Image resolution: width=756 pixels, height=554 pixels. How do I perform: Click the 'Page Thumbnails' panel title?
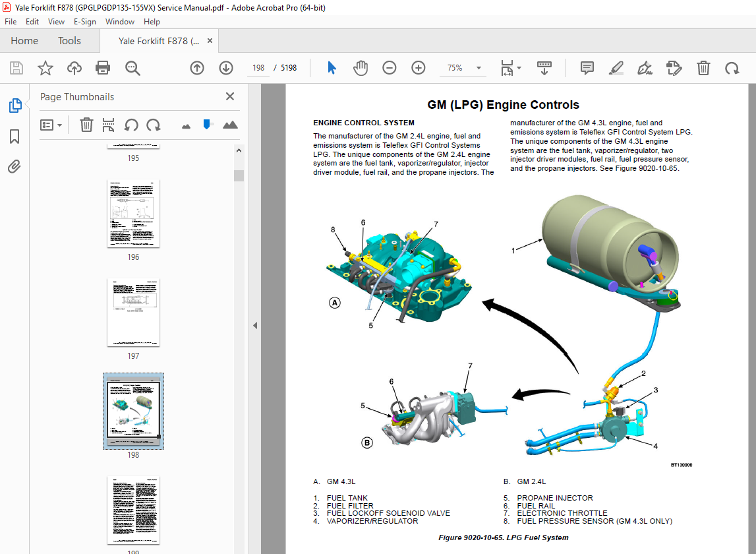click(77, 96)
